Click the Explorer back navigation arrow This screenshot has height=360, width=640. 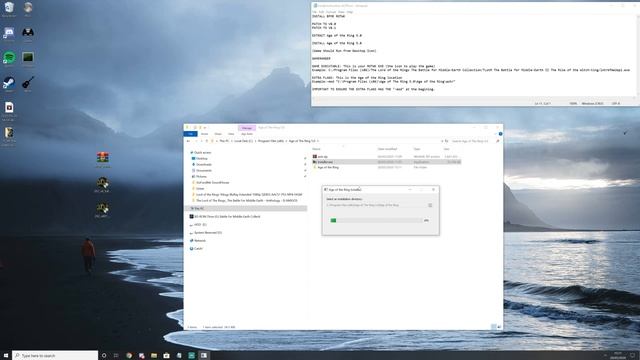[188, 141]
